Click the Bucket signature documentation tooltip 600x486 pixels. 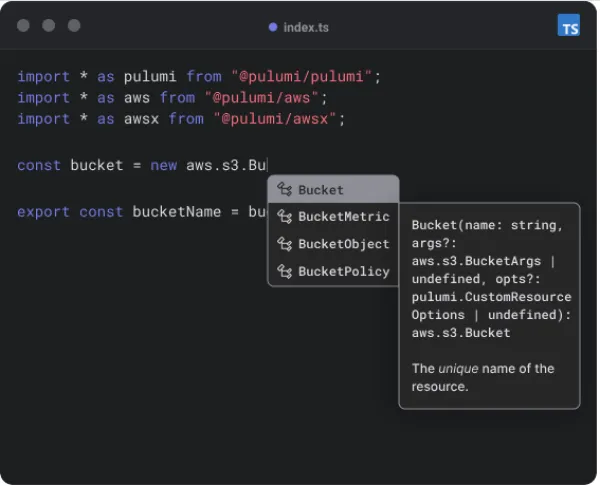pyautogui.click(x=490, y=278)
